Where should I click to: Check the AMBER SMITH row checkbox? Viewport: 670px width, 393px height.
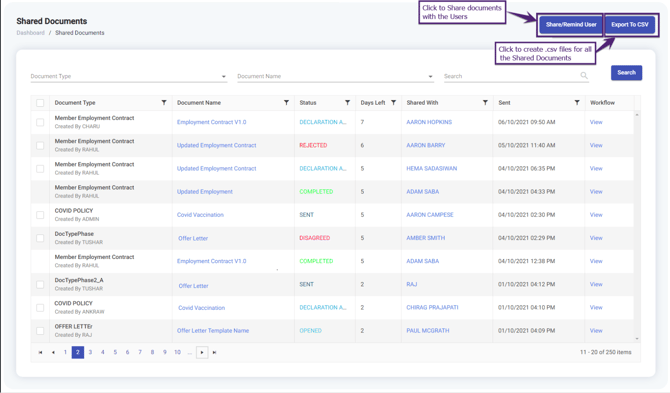tap(40, 238)
